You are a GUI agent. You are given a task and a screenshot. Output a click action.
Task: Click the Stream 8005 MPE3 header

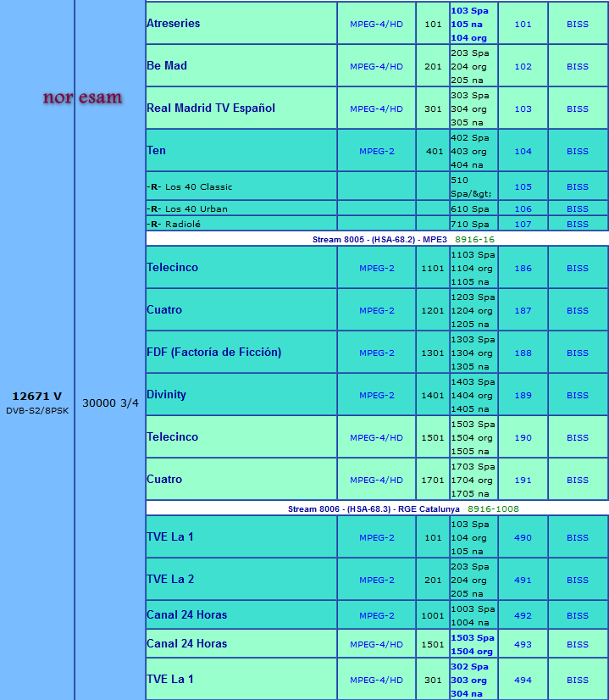[x=379, y=239]
